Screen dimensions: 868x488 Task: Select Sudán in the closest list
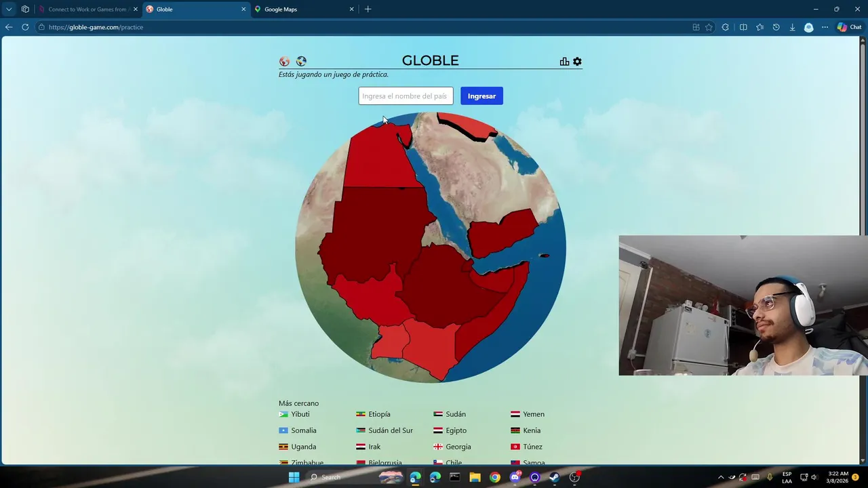(450, 414)
